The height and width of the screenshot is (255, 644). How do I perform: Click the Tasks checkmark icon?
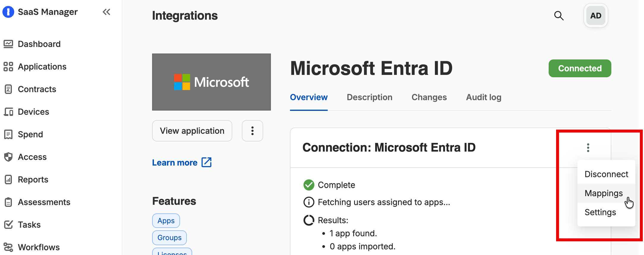(8, 225)
